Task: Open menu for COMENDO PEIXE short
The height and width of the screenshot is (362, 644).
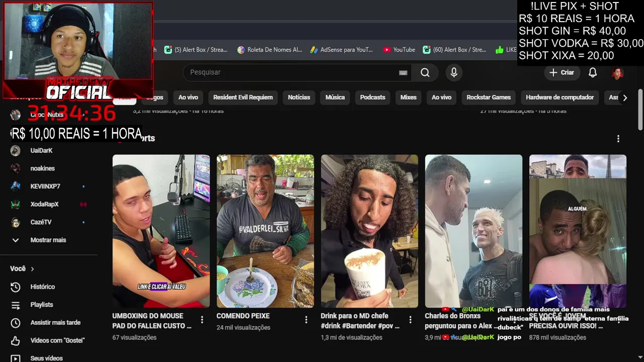Action: (x=306, y=320)
